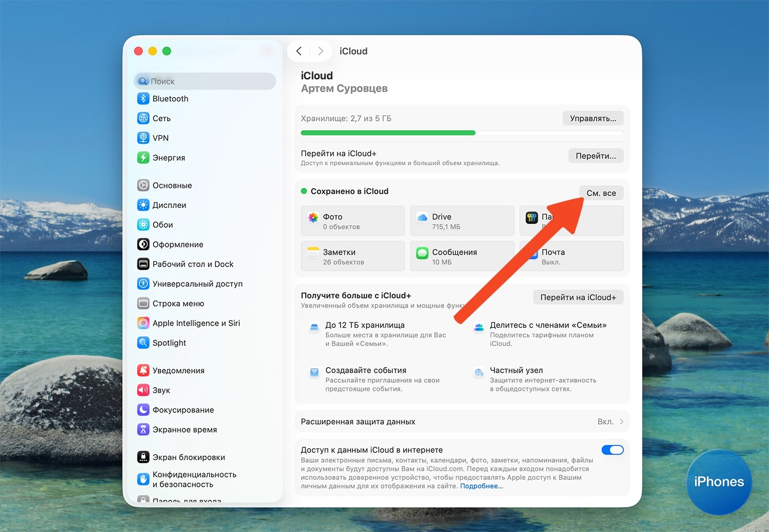Select Bluetooth label in the sidebar
Viewport: 769px width, 532px height.
[170, 98]
